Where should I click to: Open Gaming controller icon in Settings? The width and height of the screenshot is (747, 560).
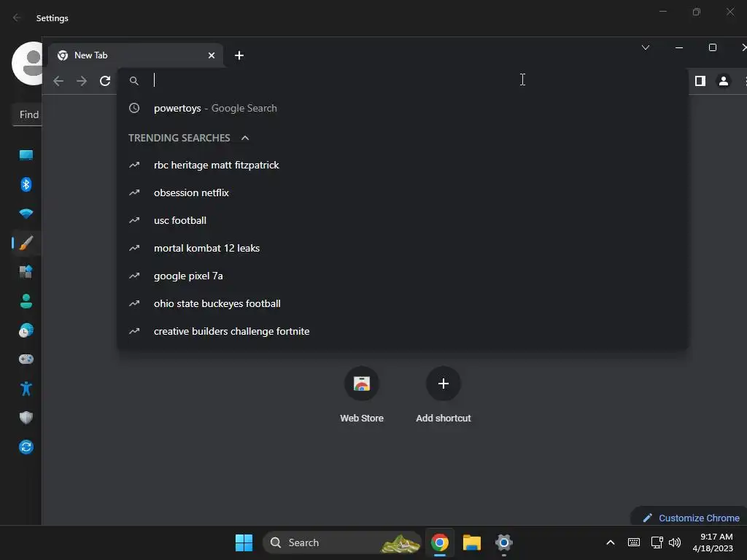pos(26,359)
